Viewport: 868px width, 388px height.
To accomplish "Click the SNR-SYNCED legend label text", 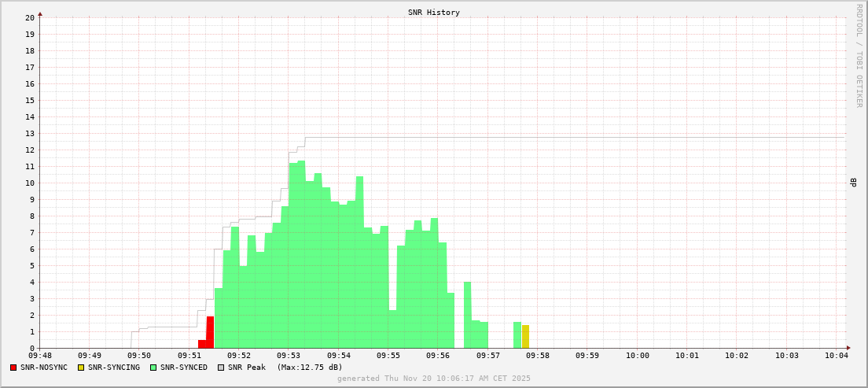I will point(184,368).
